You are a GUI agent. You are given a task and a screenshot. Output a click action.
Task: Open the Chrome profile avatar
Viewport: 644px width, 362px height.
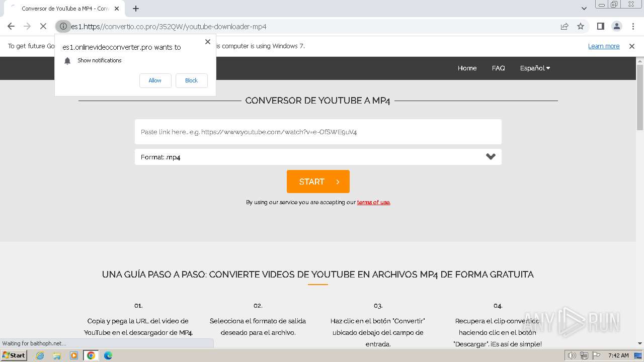tap(617, 26)
